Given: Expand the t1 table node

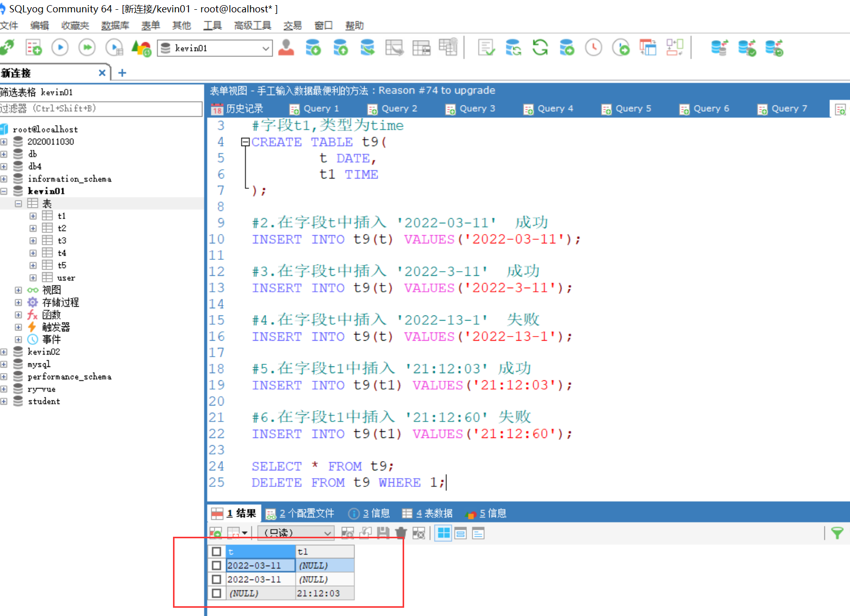Looking at the screenshot, I should [33, 216].
